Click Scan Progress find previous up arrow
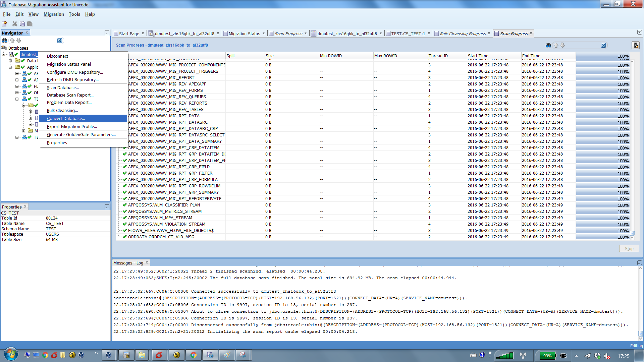The width and height of the screenshot is (644, 362). tap(556, 45)
